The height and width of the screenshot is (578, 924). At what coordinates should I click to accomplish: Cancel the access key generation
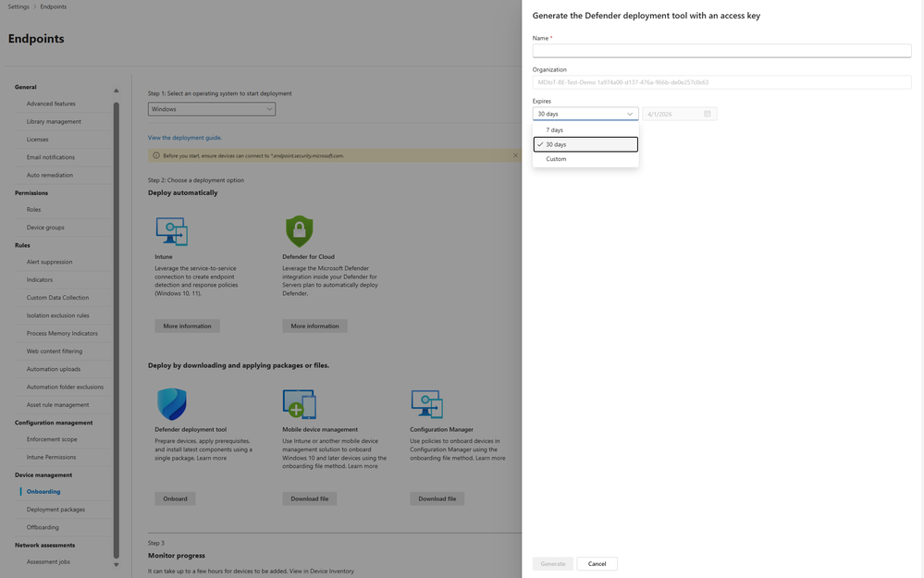tap(597, 562)
